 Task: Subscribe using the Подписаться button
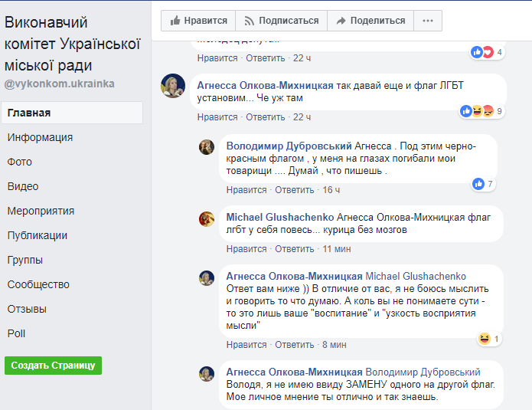pyautogui.click(x=280, y=21)
